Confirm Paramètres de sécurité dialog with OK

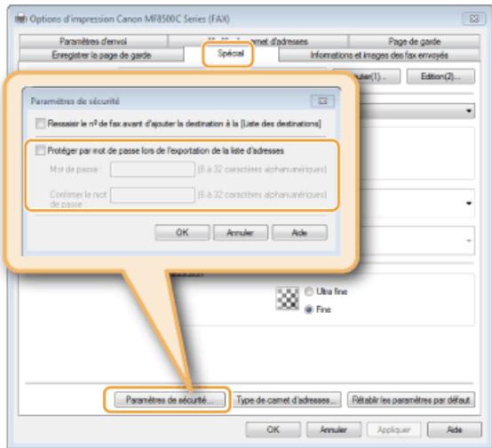pos(182,233)
